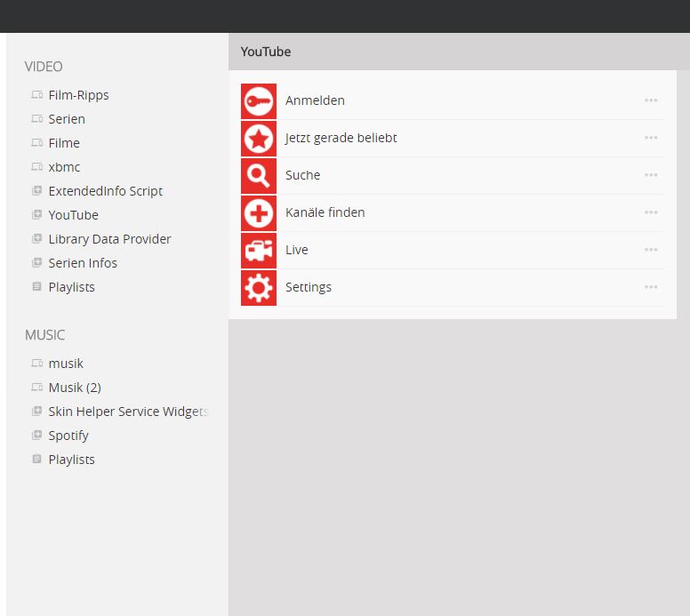690x616 pixels.
Task: Open the more-options dots for Kanäle finden
Action: (651, 212)
